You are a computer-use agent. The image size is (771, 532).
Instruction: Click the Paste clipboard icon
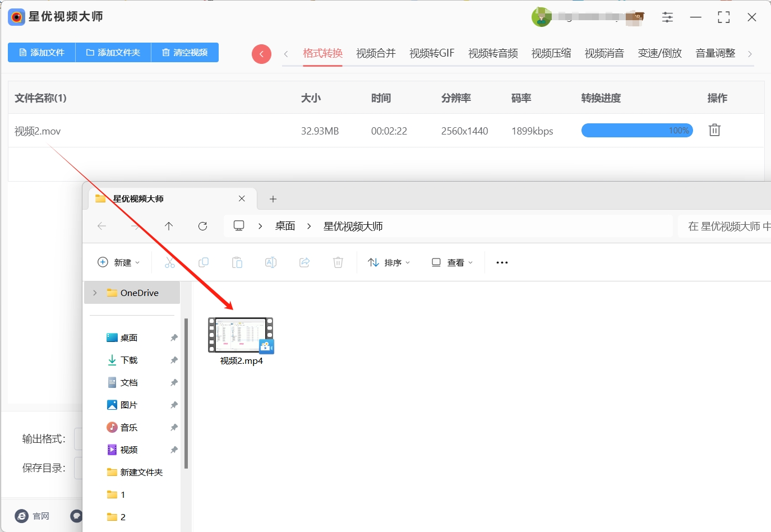pos(237,262)
